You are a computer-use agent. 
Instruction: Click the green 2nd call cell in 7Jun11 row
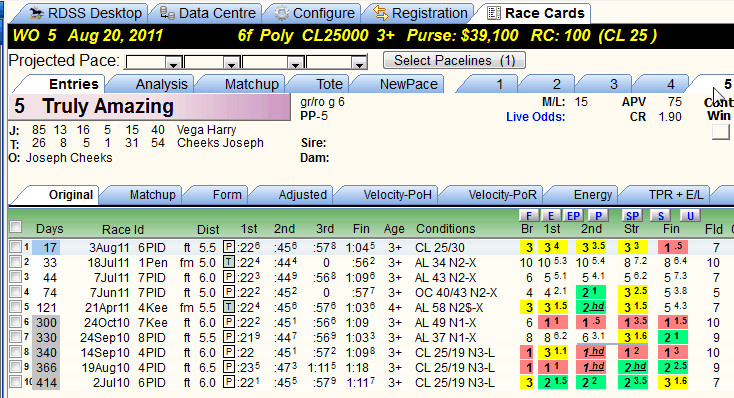[x=591, y=292]
